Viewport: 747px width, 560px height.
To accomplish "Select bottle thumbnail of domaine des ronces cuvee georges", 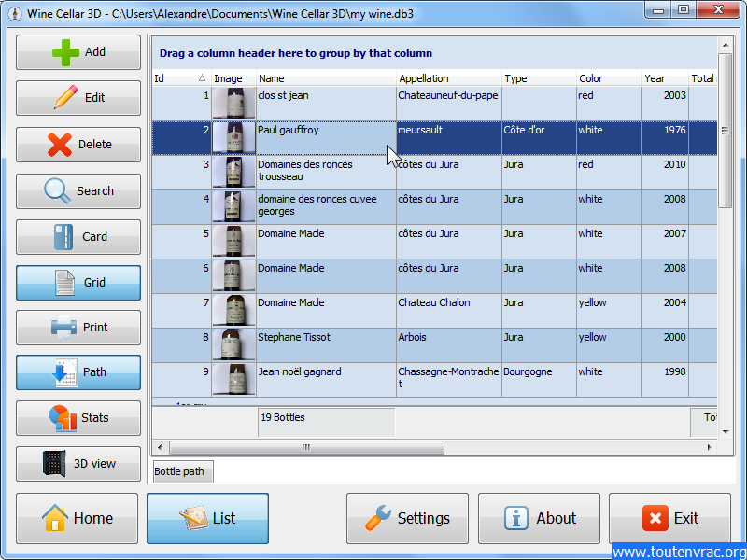I will tap(233, 206).
